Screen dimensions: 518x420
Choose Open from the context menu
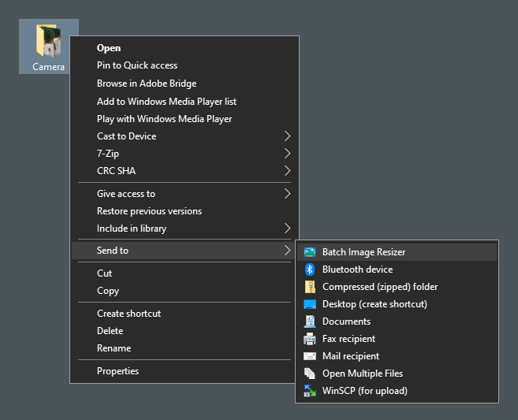pyautogui.click(x=184, y=48)
